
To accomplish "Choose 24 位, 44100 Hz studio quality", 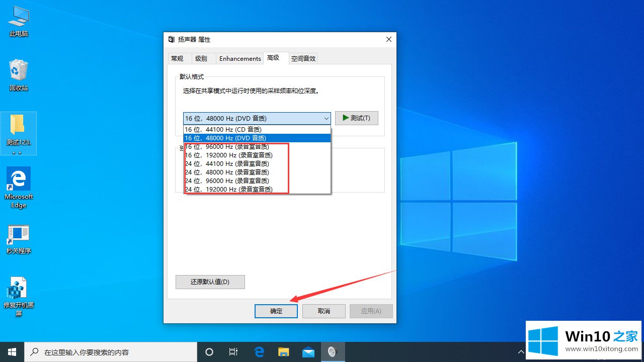I will click(x=257, y=163).
